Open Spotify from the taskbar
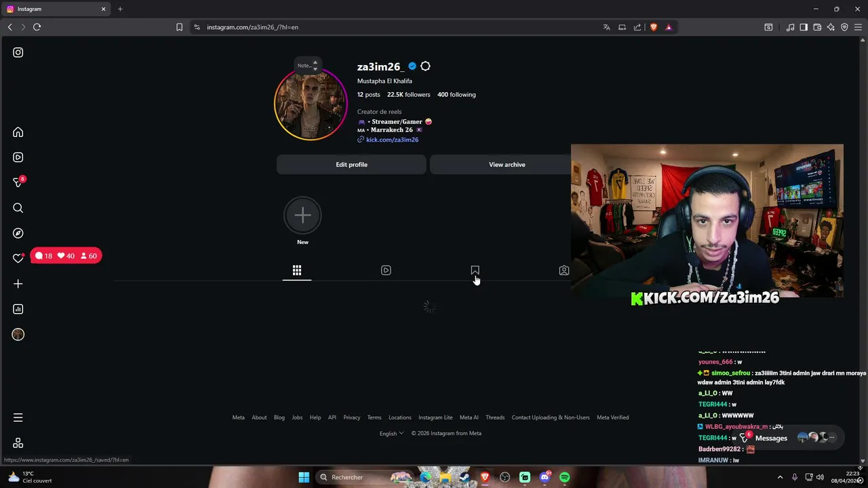This screenshot has height=488, width=868. coord(564,477)
